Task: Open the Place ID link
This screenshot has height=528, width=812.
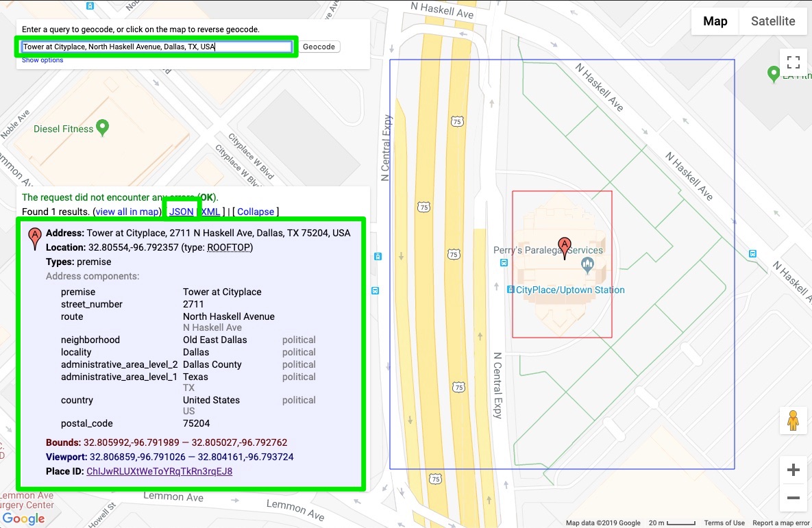Action: (159, 471)
